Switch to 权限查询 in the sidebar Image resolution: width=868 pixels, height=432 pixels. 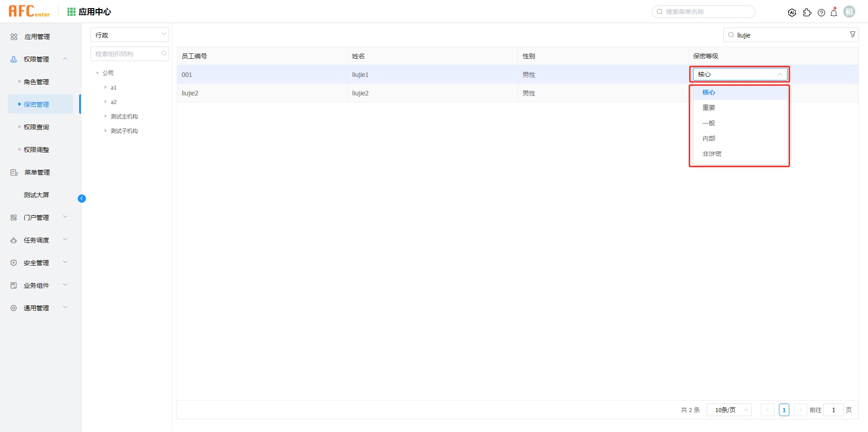coord(37,127)
